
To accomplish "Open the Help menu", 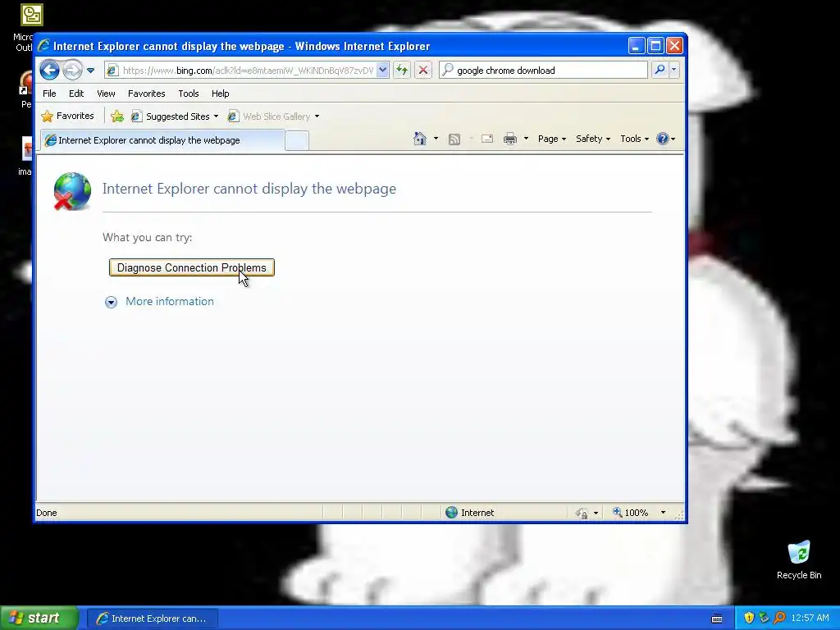I will [220, 94].
